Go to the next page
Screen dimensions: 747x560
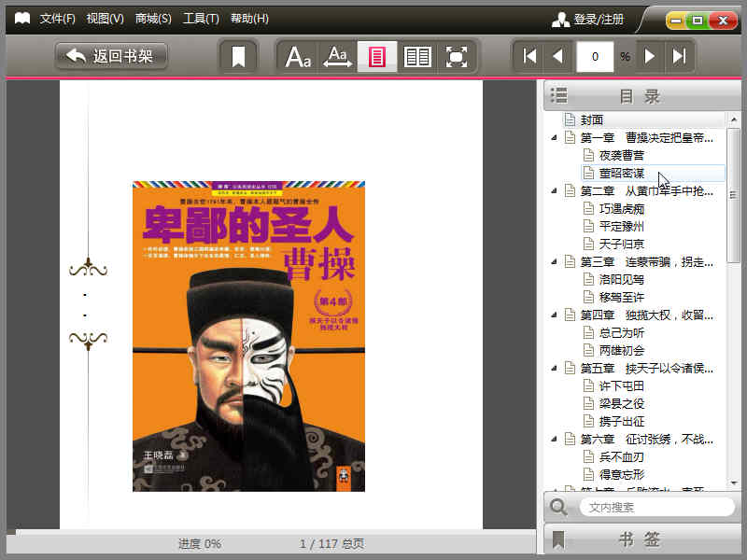tap(649, 56)
